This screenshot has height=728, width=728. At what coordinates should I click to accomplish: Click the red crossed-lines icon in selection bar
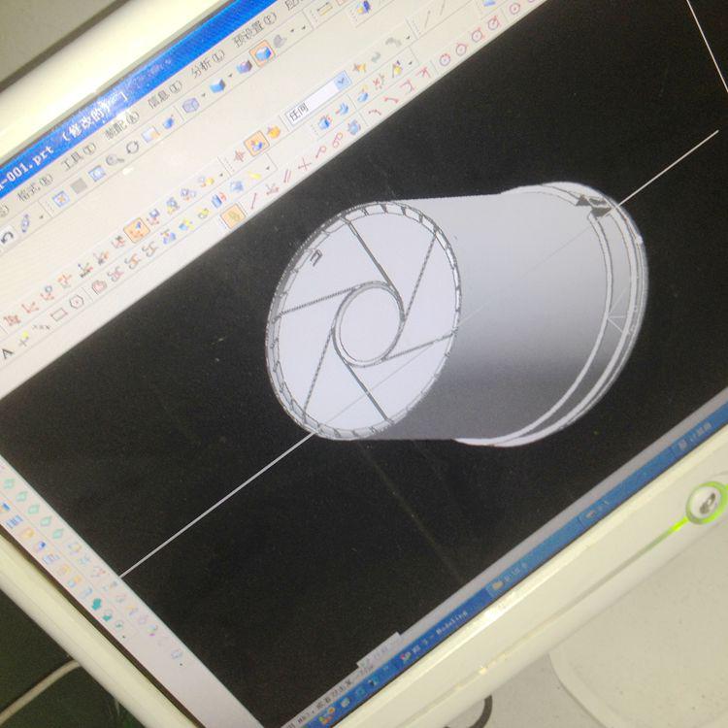pos(238,157)
